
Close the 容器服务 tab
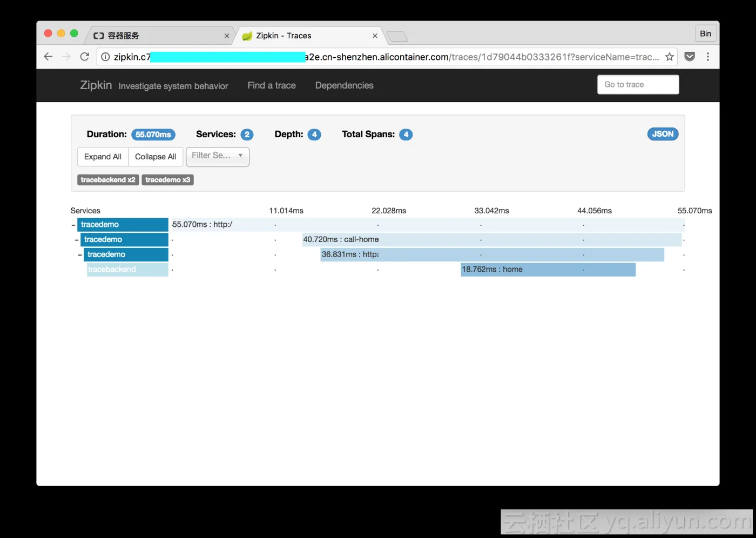coord(227,36)
